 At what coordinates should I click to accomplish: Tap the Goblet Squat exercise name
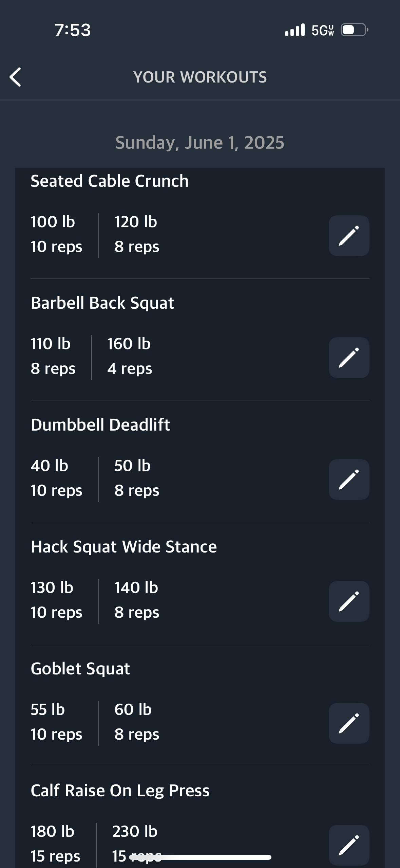pyautogui.click(x=80, y=669)
